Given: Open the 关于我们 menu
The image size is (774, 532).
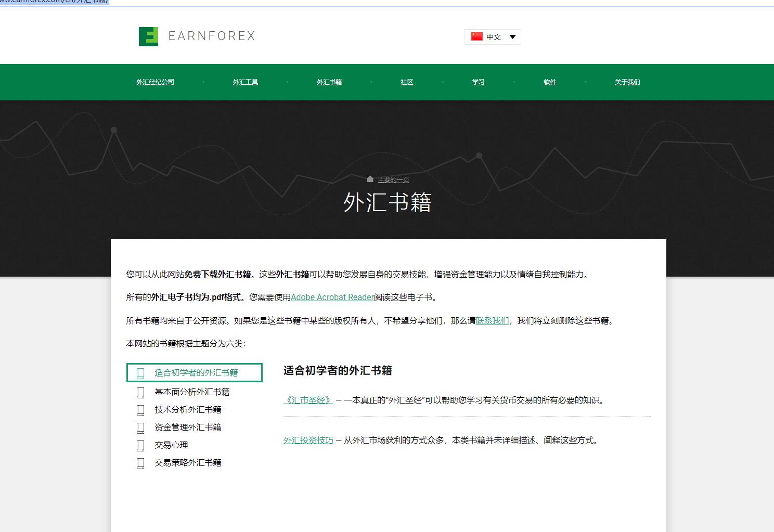Looking at the screenshot, I should [x=627, y=82].
